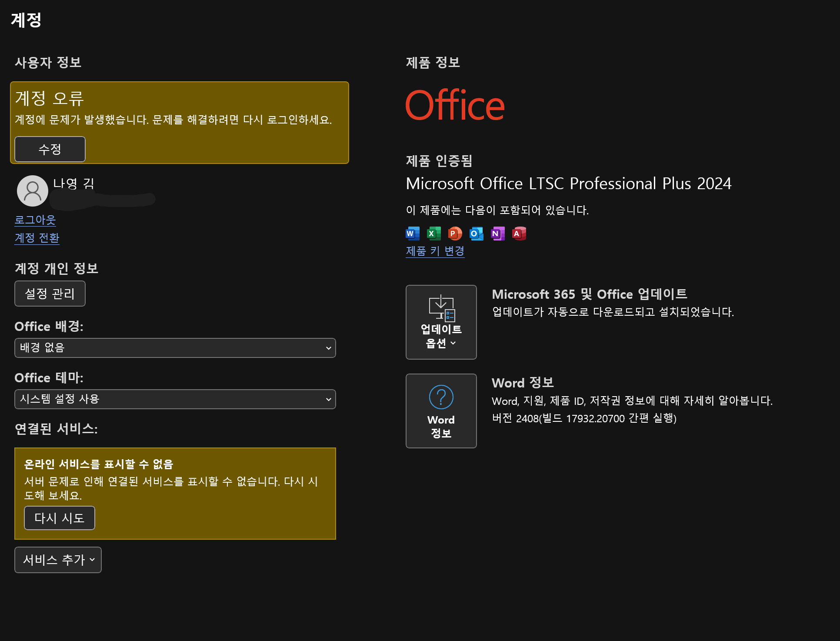
Task: Click the Access app icon
Action: [519, 234]
